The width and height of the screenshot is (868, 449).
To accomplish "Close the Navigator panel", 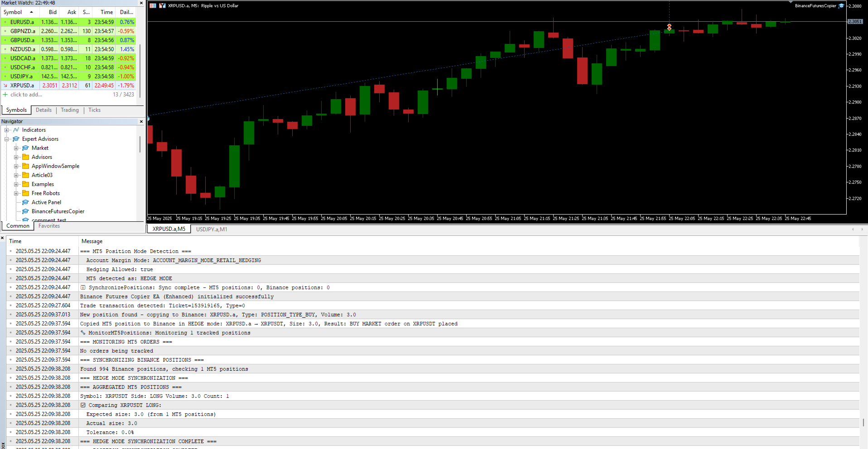I will click(141, 121).
